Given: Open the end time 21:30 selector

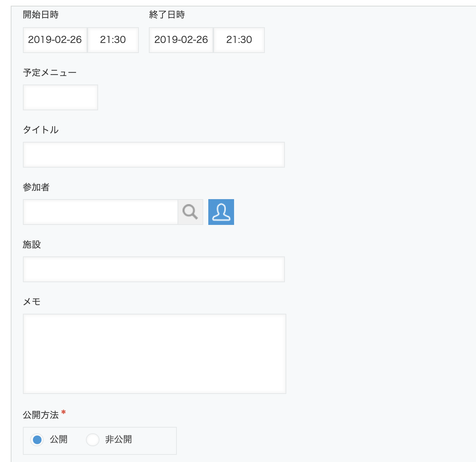Looking at the screenshot, I should [239, 40].
